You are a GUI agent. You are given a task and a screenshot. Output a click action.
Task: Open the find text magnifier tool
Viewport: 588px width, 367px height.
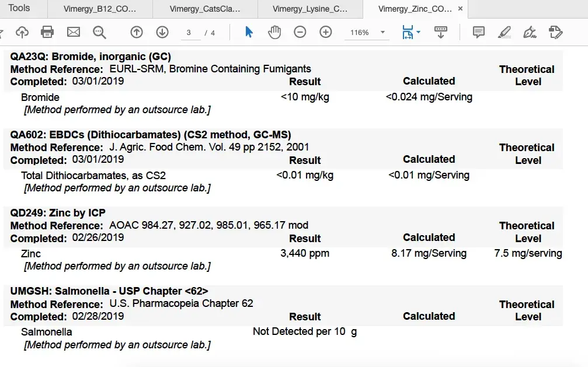pyautogui.click(x=100, y=33)
